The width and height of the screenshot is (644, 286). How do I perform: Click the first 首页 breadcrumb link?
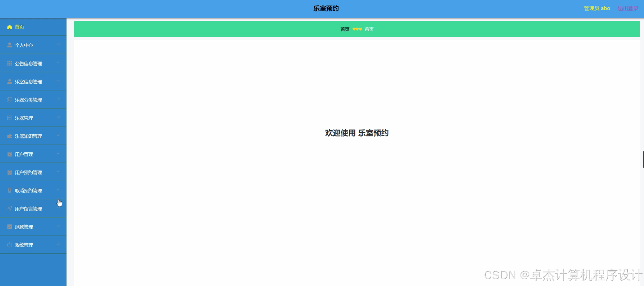click(345, 29)
